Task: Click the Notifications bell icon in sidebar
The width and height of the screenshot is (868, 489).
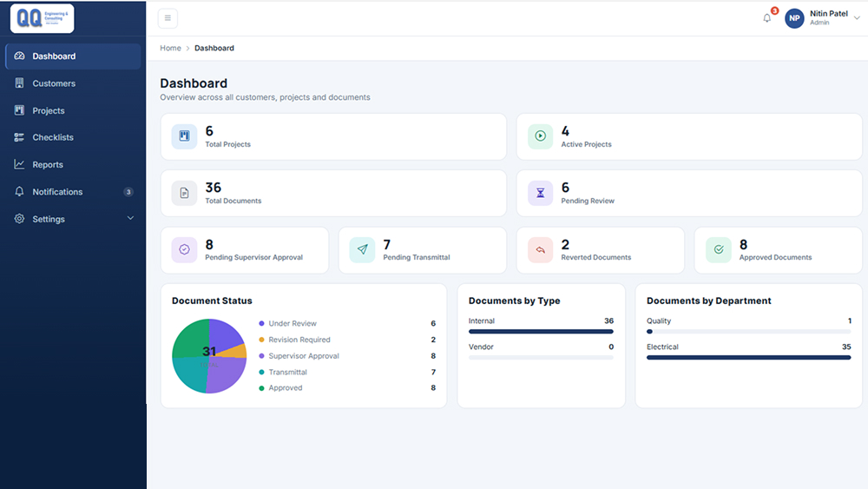Action: click(19, 192)
